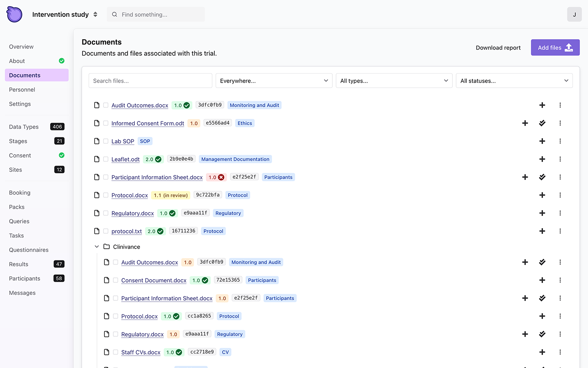Image resolution: width=588 pixels, height=368 pixels.
Task: Open kebab menu for Lab SOP
Action: [560, 141]
